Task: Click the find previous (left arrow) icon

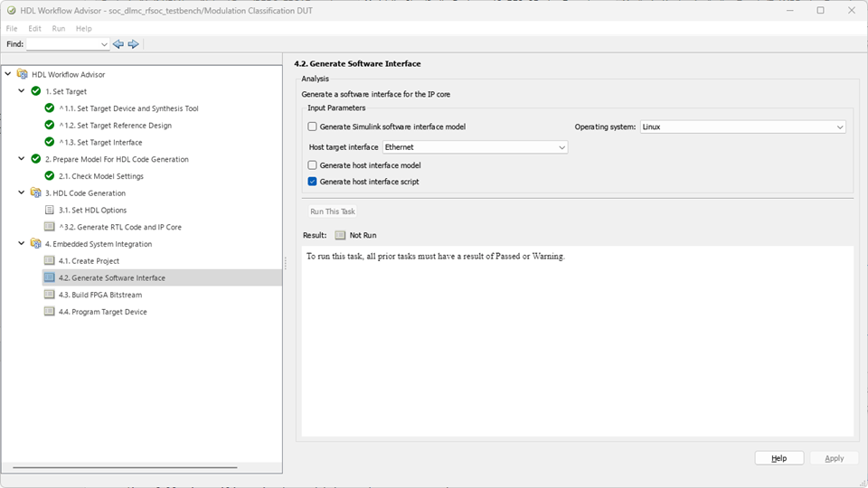Action: pyautogui.click(x=118, y=44)
